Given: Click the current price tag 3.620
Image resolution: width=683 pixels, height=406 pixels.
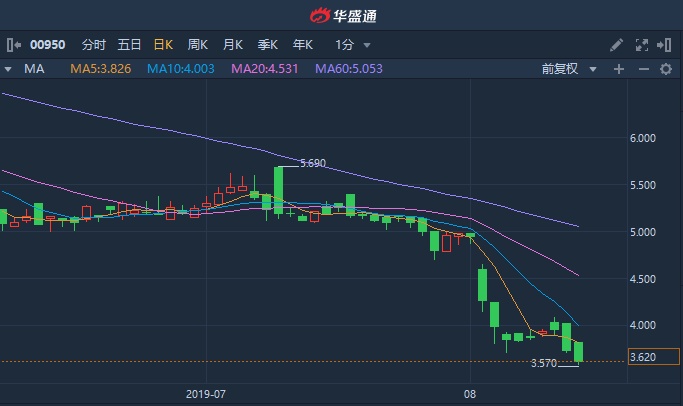Looking at the screenshot, I should [x=653, y=357].
